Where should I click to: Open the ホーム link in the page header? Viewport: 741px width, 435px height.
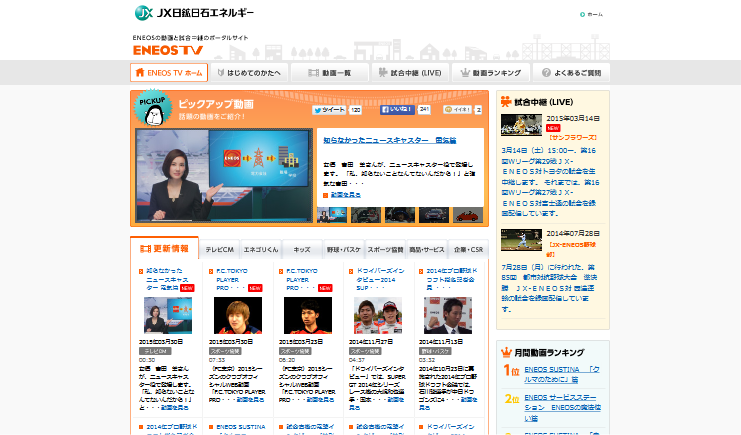pos(592,15)
